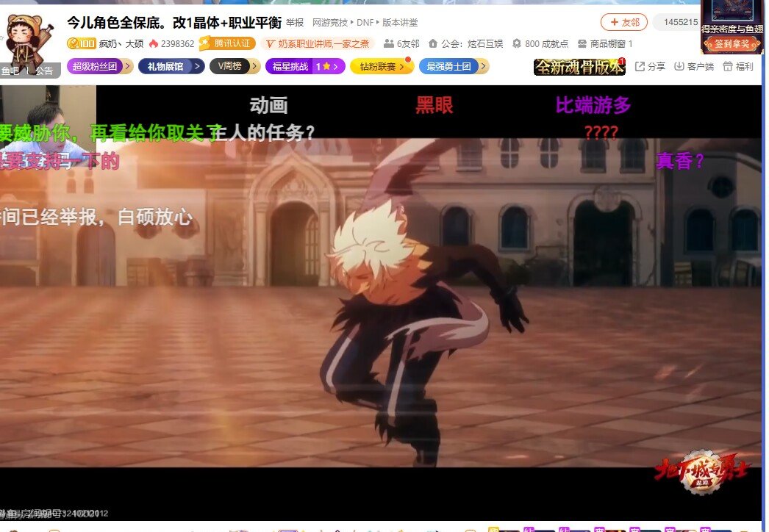769x532 pixels.
Task: Expand the 最强勇士团 pill
Action: [454, 66]
